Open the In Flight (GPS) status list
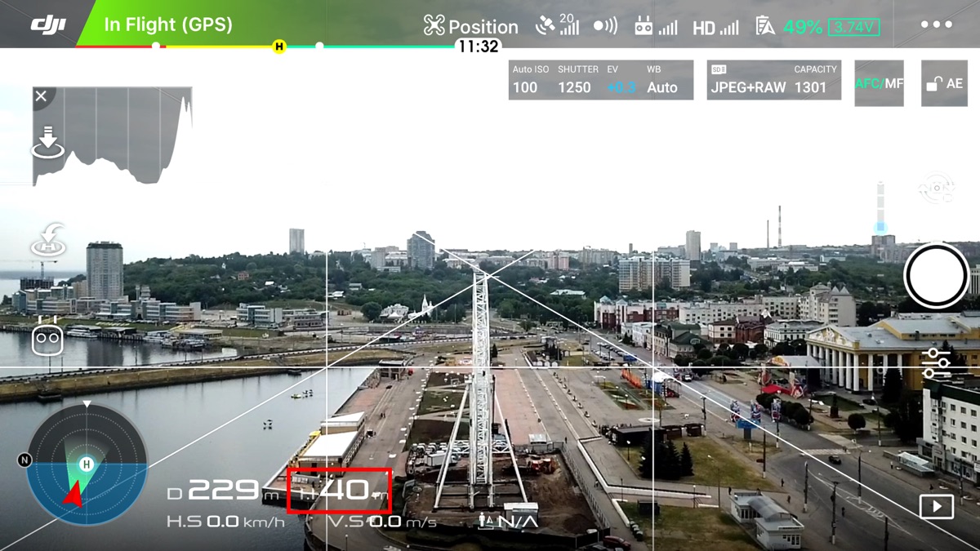 [x=168, y=24]
